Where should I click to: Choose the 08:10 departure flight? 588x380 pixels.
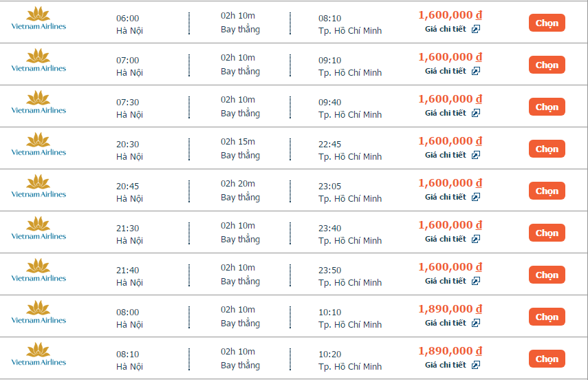pyautogui.click(x=547, y=359)
